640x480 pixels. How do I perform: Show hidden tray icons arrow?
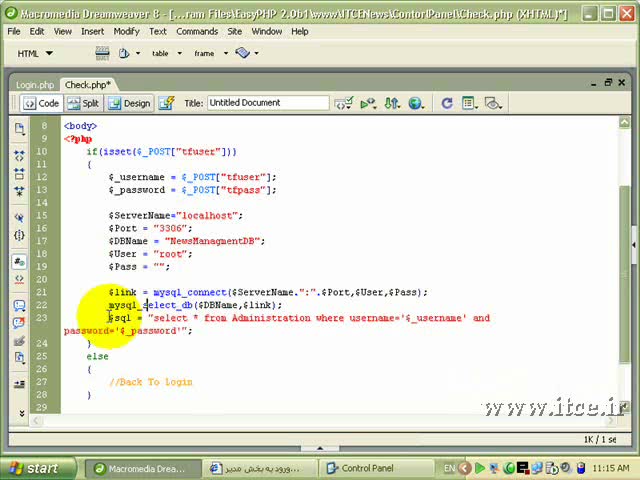click(464, 468)
